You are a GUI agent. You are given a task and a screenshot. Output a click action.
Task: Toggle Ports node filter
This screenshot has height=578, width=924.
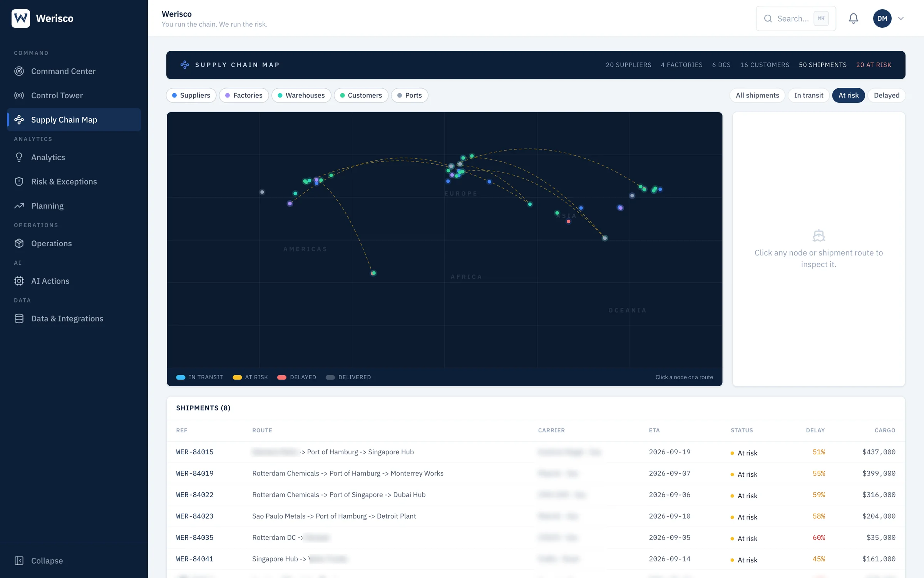pos(410,95)
